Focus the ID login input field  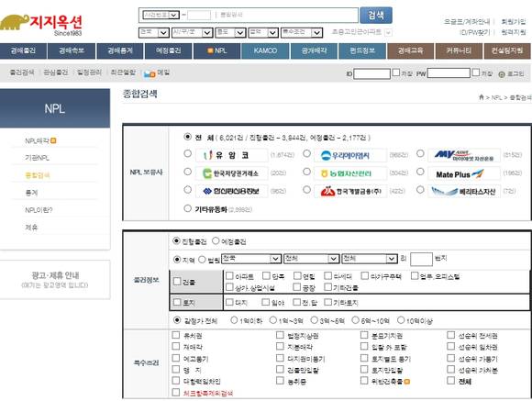click(x=371, y=73)
